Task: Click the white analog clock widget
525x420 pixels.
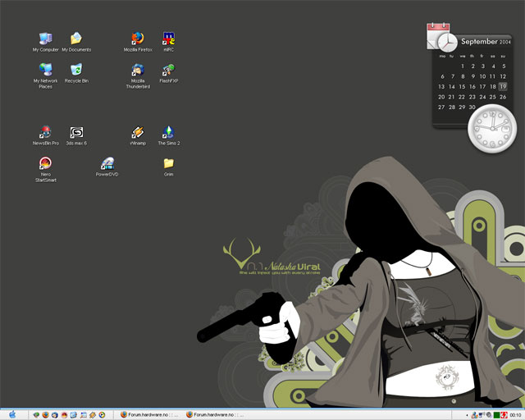Action: (x=492, y=128)
